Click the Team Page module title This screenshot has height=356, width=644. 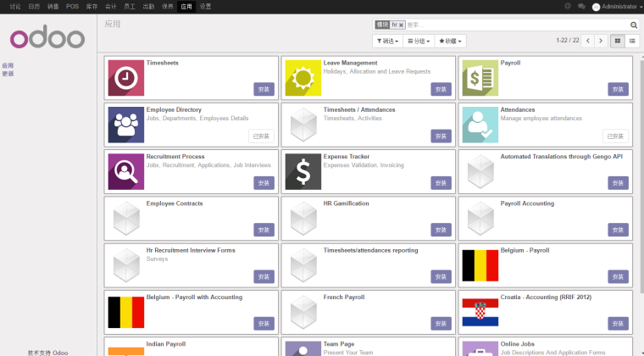(x=338, y=343)
